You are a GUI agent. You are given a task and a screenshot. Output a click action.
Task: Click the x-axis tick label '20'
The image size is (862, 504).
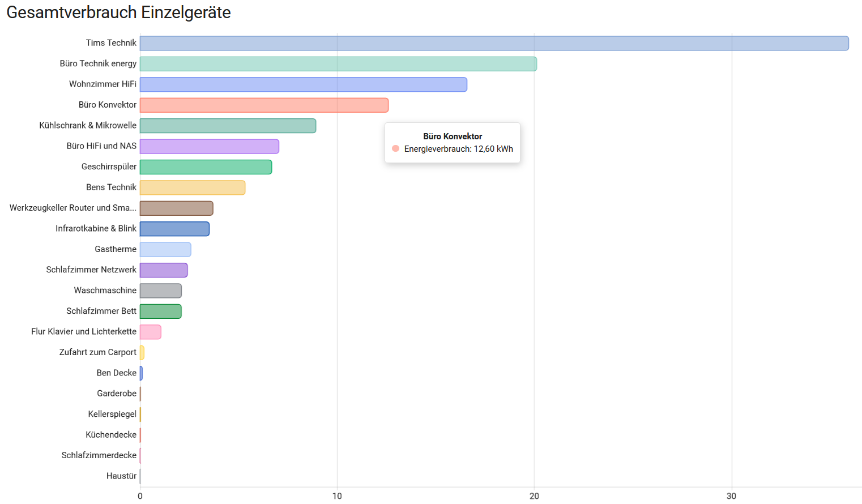click(534, 496)
